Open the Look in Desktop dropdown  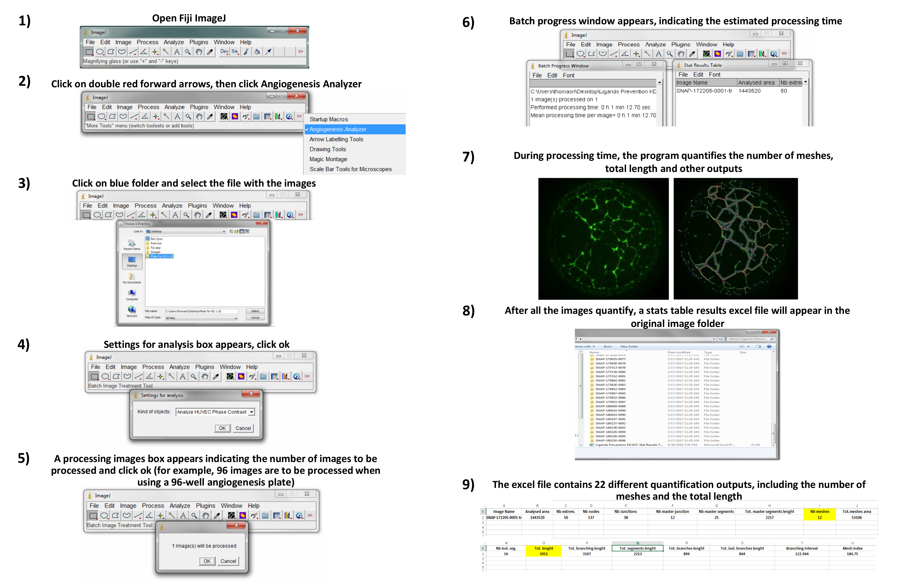(x=224, y=232)
